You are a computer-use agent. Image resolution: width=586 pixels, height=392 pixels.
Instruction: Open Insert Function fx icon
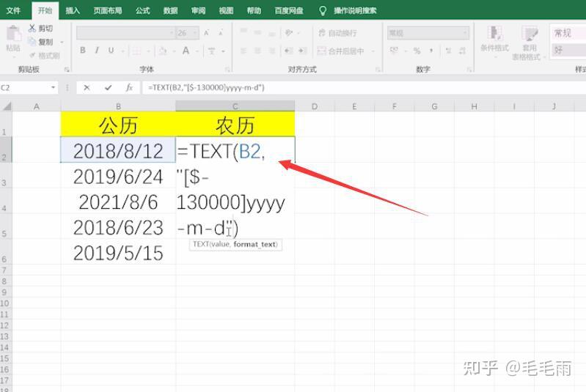pos(129,88)
